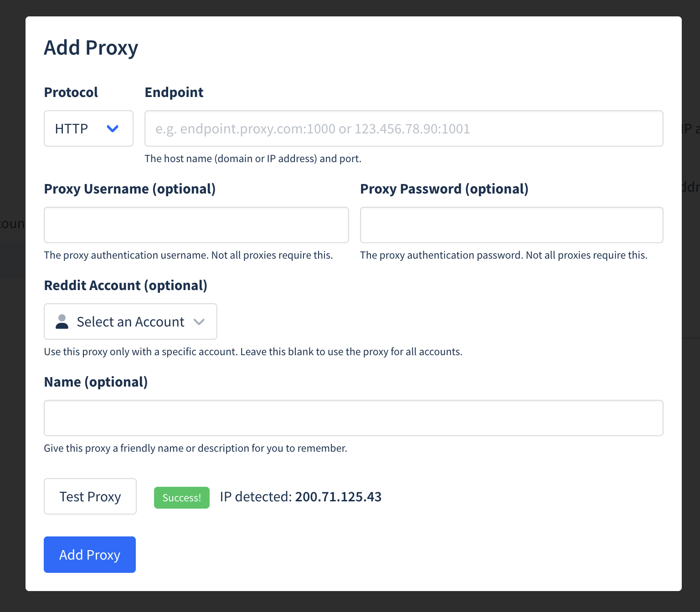The width and height of the screenshot is (700, 612).
Task: Click the Endpoint field label
Action: (174, 92)
